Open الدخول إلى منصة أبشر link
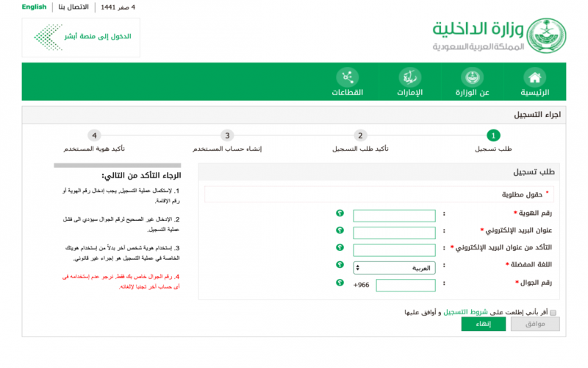This screenshot has height=368, width=588. 98,36
